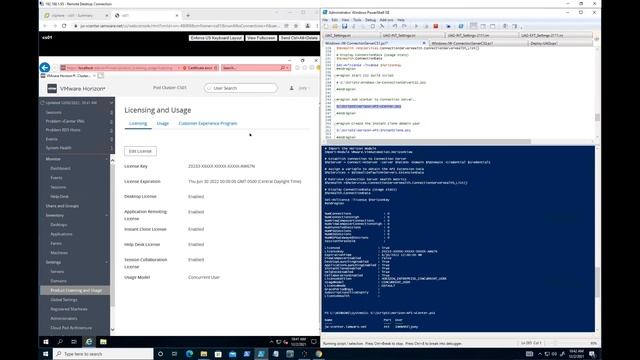The image size is (640, 360).
Task: Click the Chrome reload icon
Action: coord(64,26)
